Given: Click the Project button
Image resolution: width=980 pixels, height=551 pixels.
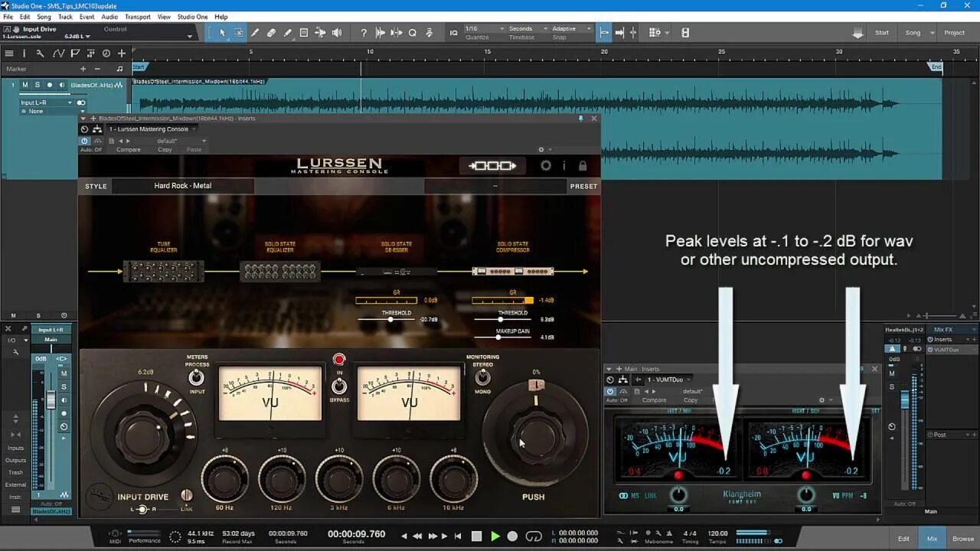Looking at the screenshot, I should [x=955, y=33].
